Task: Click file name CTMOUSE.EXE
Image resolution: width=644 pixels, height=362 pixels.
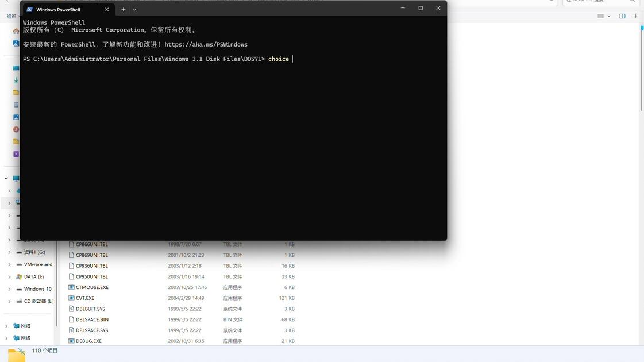Action: 92,287
